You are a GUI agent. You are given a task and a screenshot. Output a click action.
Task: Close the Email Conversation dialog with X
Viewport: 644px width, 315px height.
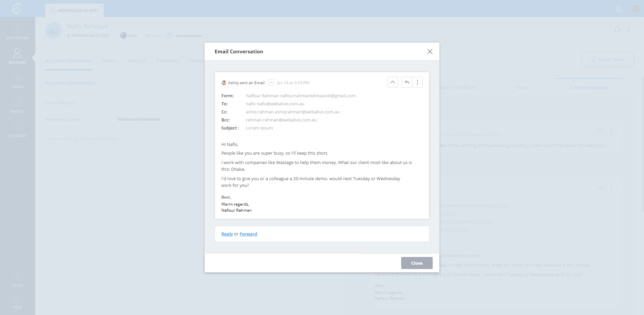click(430, 51)
